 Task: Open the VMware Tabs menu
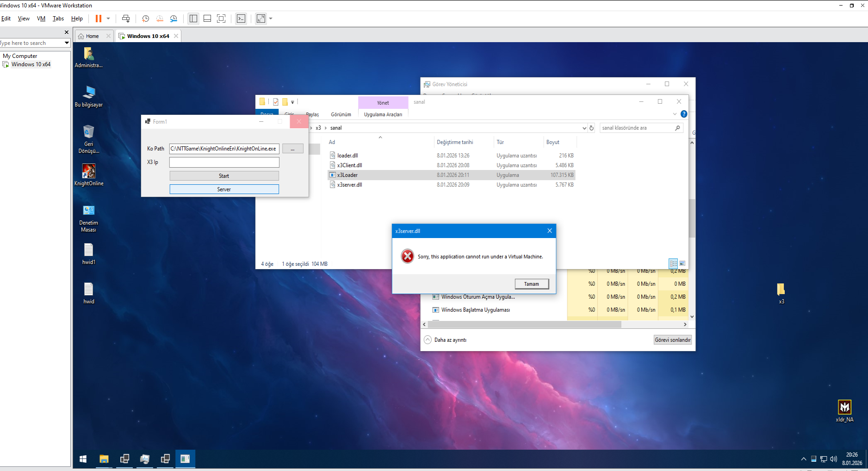pos(58,19)
